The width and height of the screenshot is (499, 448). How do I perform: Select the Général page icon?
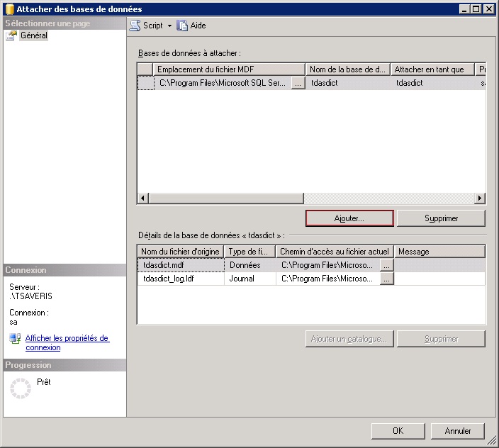11,35
